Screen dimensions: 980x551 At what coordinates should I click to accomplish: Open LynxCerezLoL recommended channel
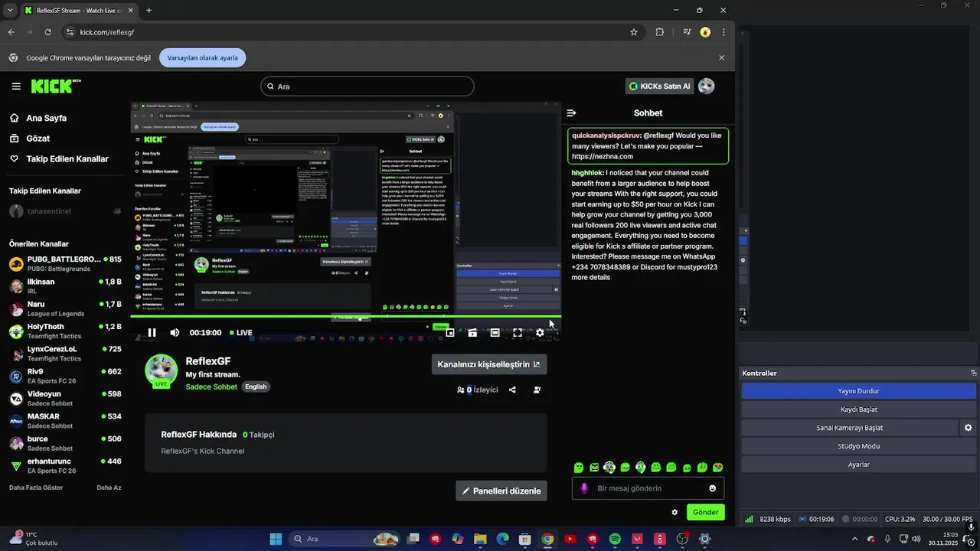(x=65, y=354)
